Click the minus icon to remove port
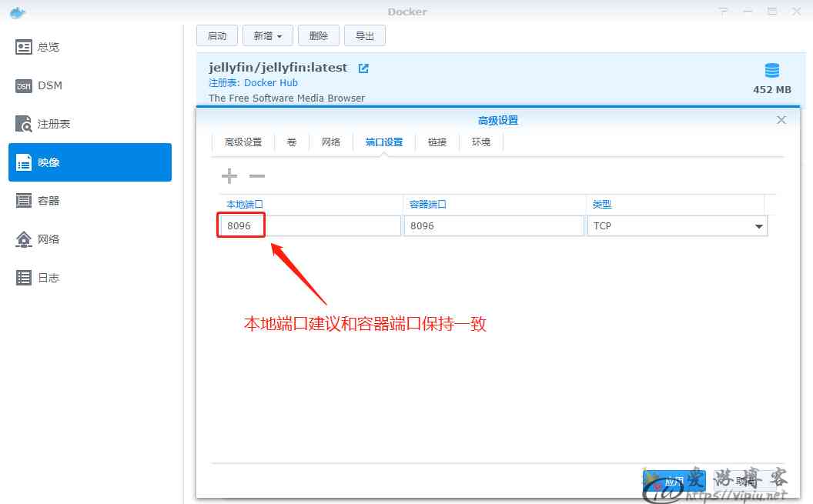This screenshot has height=504, width=813. (257, 176)
